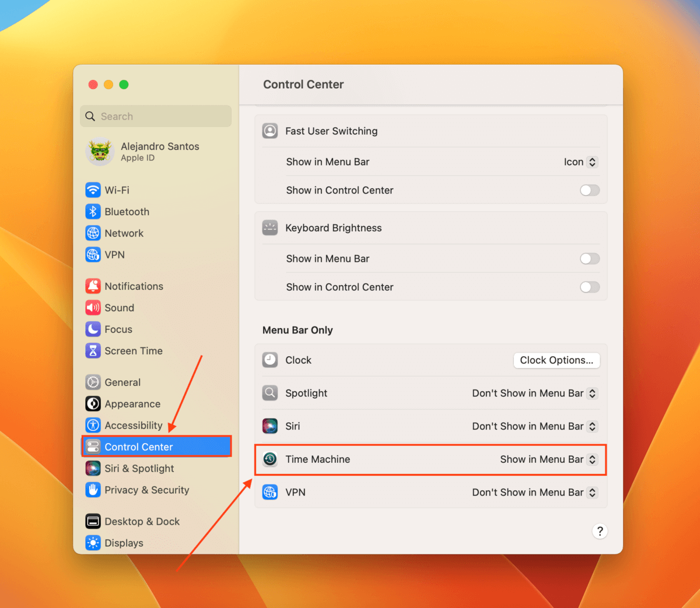This screenshot has width=700, height=608.
Task: Select General in the sidebar
Action: tap(123, 382)
